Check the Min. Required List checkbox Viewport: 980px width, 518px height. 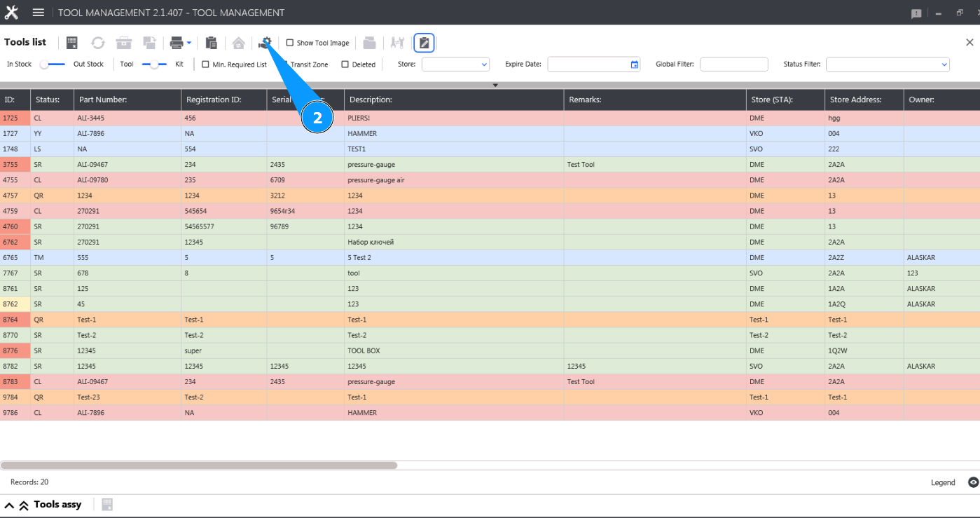[206, 64]
